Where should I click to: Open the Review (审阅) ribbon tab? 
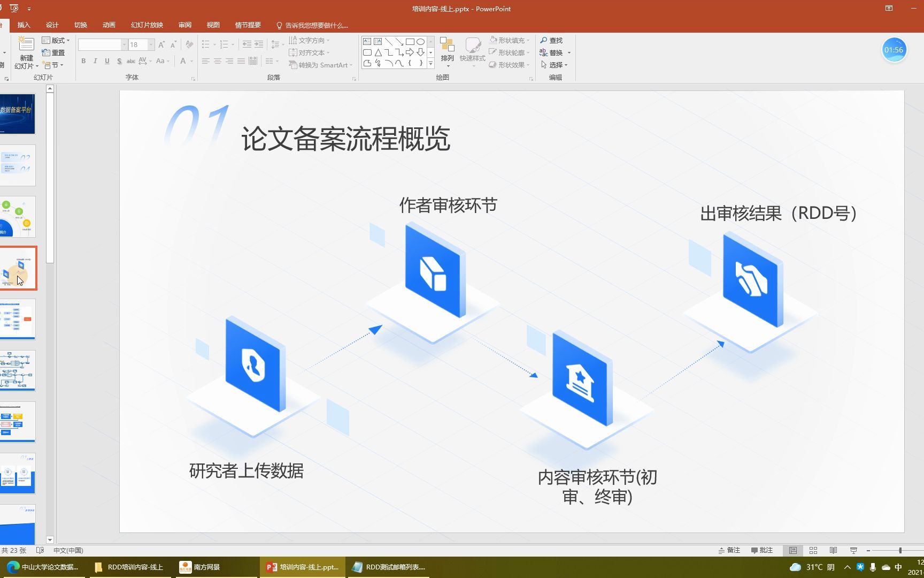pos(184,25)
